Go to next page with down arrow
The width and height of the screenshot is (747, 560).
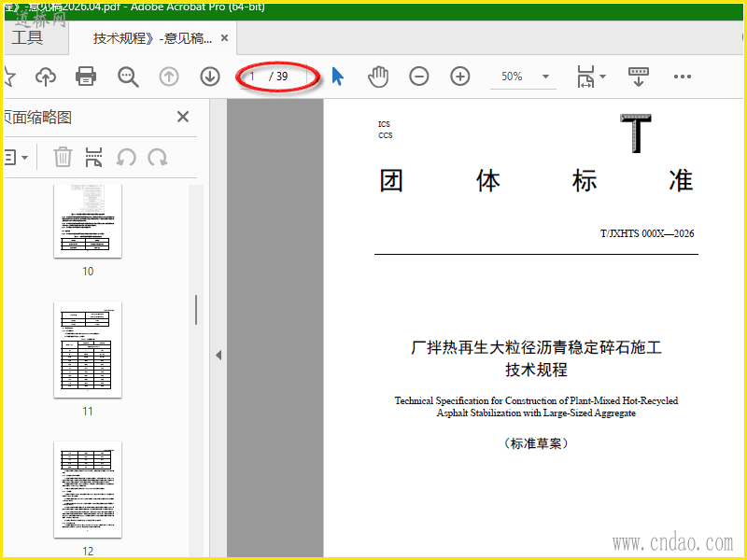pyautogui.click(x=210, y=77)
